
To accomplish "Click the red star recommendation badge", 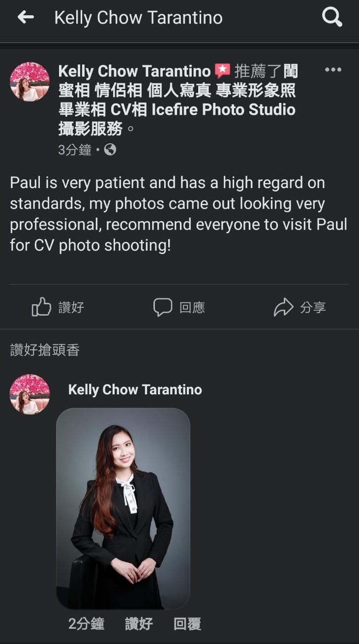I will pos(222,71).
